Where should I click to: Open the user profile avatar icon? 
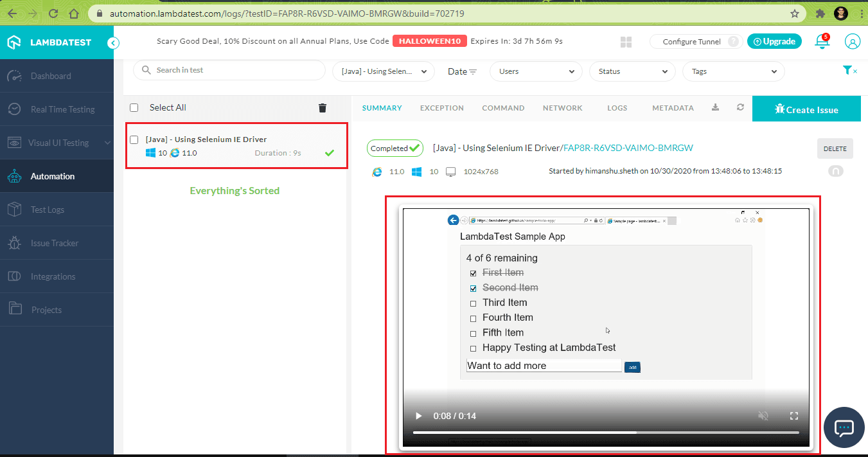(x=852, y=42)
